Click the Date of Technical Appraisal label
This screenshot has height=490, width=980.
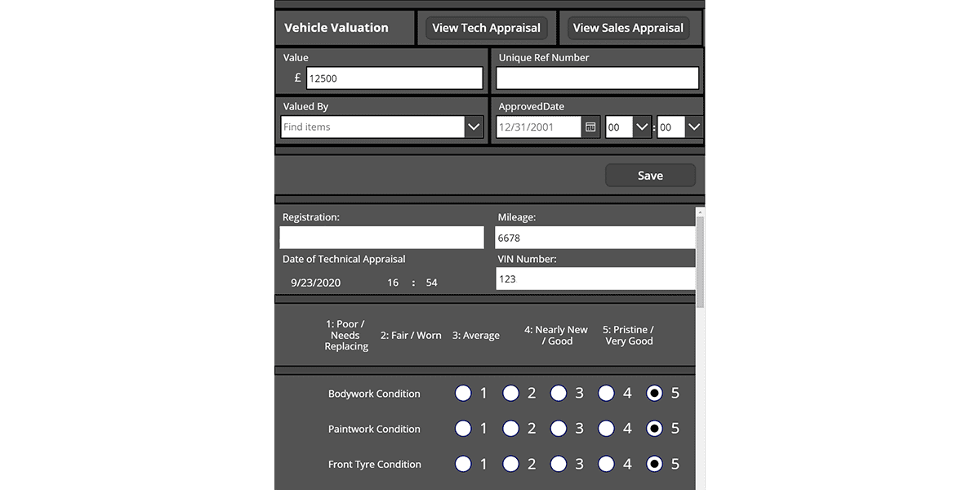pos(344,259)
